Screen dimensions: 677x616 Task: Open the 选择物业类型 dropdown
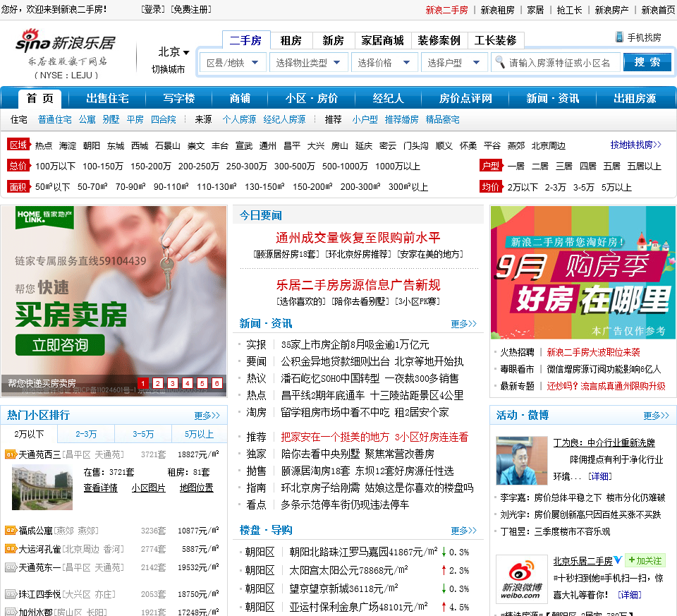pyautogui.click(x=308, y=63)
